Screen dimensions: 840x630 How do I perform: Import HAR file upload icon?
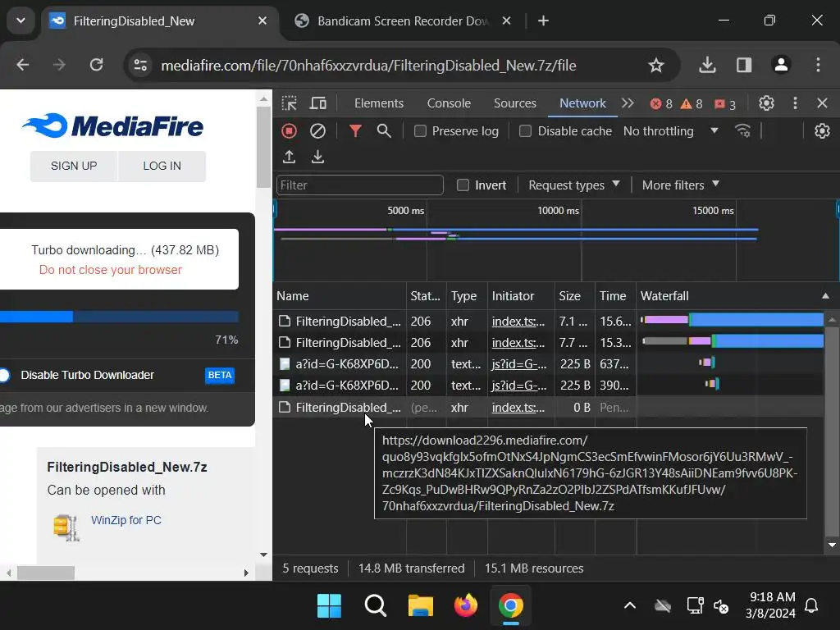[x=290, y=157]
